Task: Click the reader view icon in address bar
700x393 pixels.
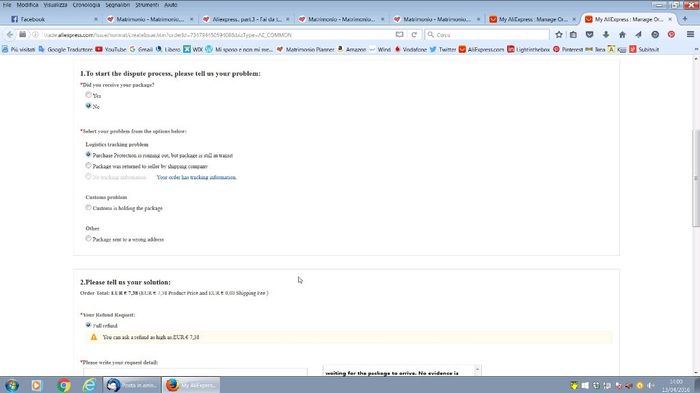Action: tap(399, 34)
